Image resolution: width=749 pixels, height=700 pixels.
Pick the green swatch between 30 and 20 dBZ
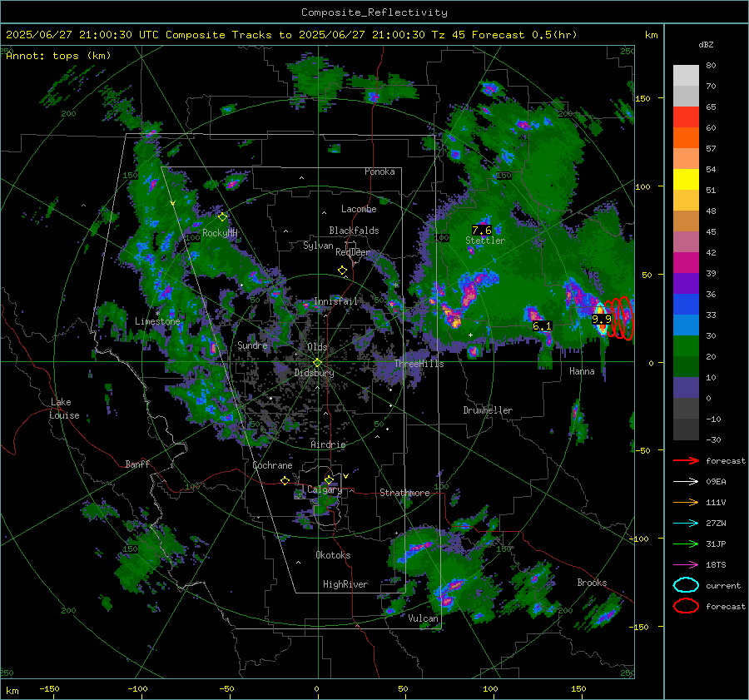tap(686, 346)
